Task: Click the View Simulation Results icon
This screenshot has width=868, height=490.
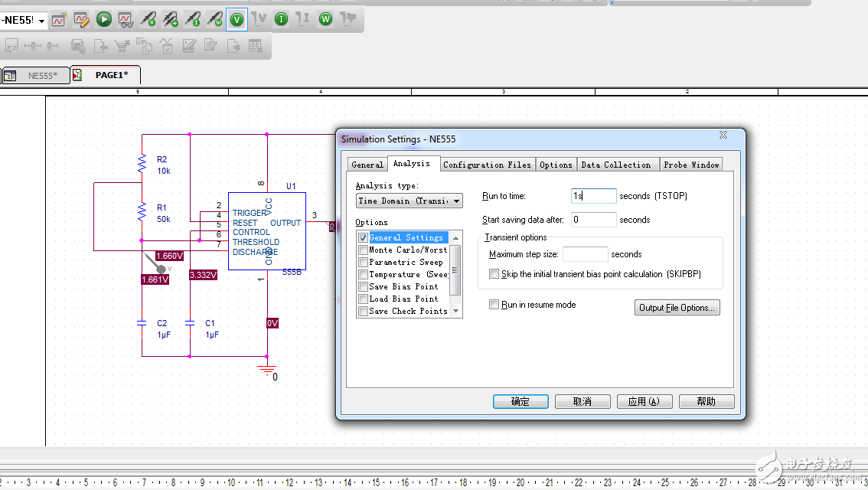Action: pos(126,20)
